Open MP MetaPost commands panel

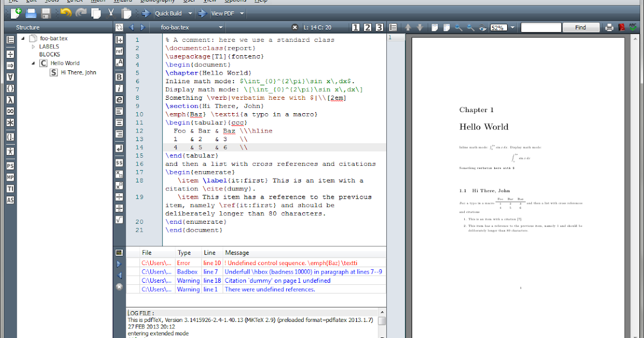point(10,177)
